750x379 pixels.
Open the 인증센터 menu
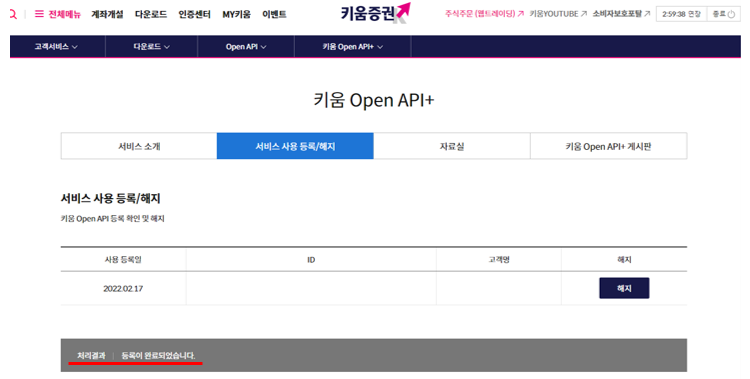pos(194,14)
